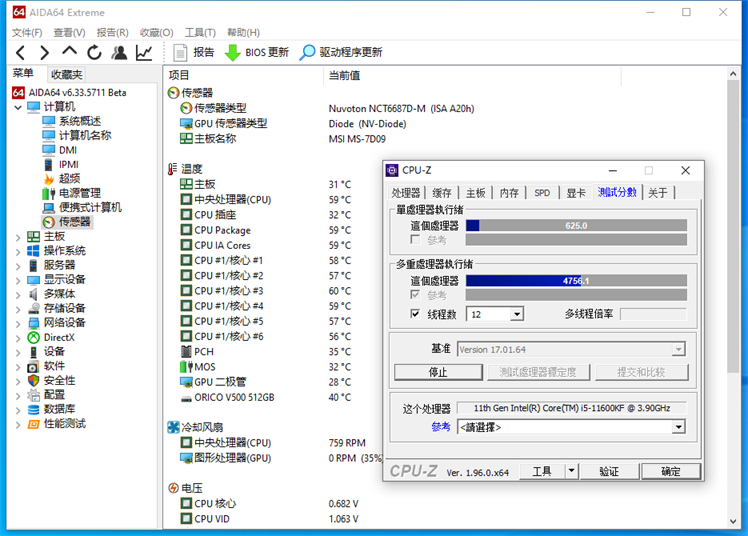Click the 停止 button in CPU-Z
This screenshot has height=536, width=748.
click(438, 372)
